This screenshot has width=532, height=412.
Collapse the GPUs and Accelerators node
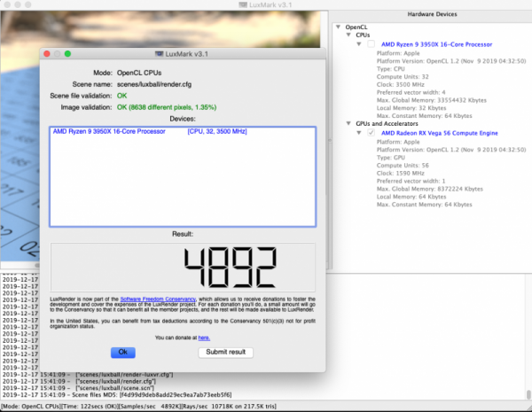(x=348, y=123)
